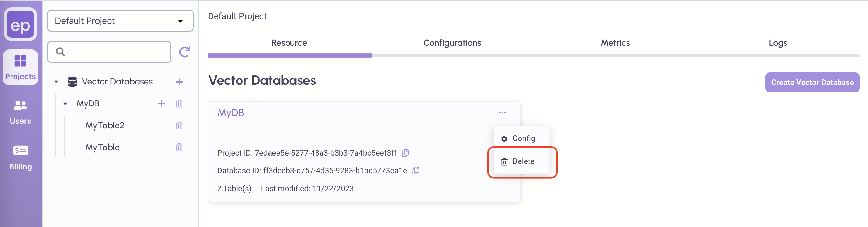Switch to the Configurations tab
Screen dimensions: 868x227
452,43
